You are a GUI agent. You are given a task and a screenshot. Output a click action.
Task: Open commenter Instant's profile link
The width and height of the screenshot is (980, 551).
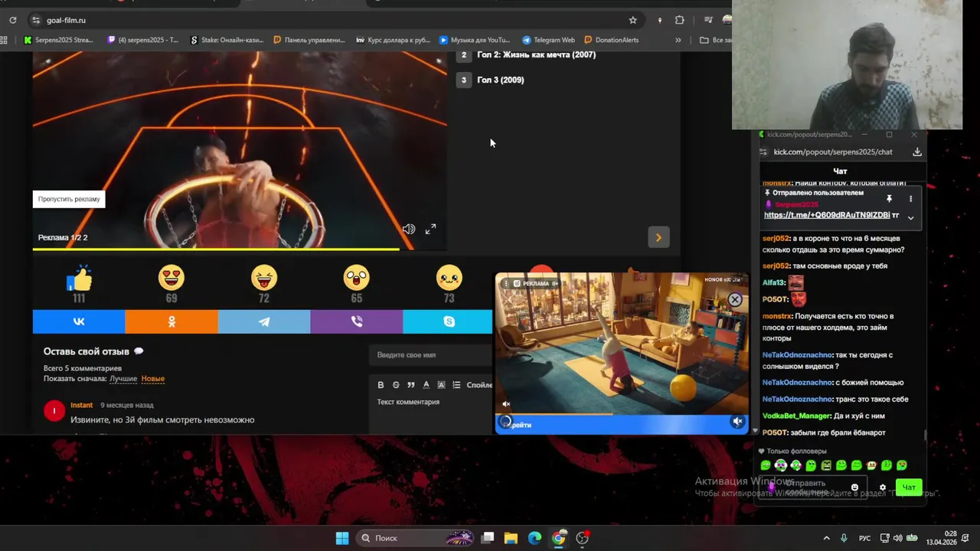point(81,405)
